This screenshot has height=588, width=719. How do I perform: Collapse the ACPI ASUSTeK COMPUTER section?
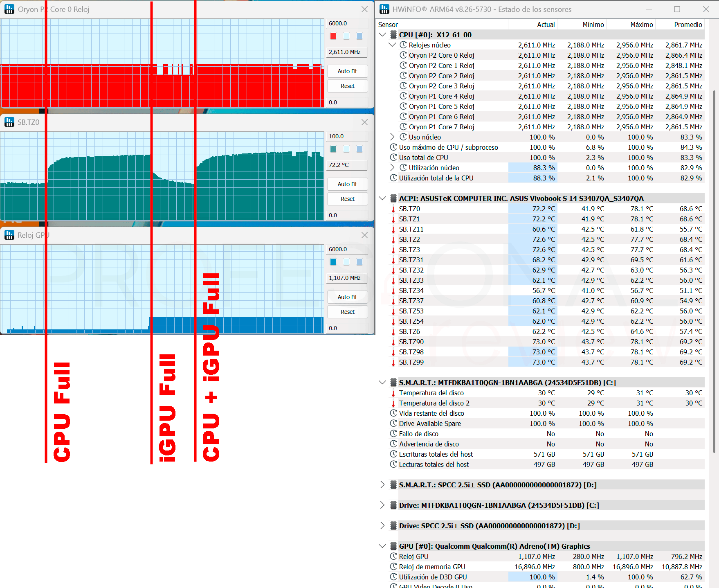(382, 198)
